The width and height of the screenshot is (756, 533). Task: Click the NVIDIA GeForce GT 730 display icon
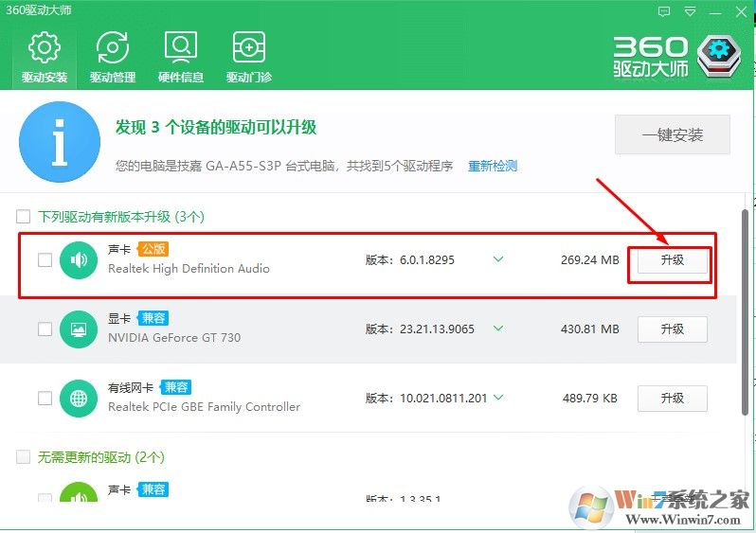[79, 329]
